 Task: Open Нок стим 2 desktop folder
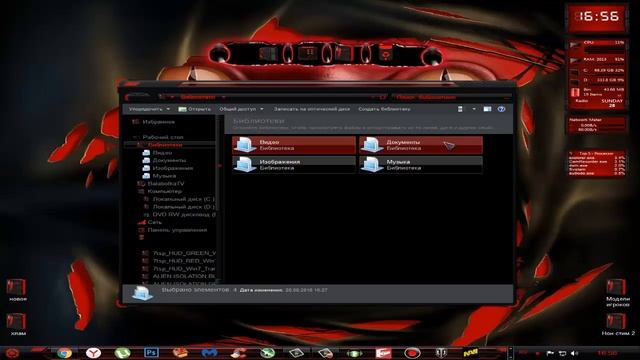pyautogui.click(x=617, y=324)
